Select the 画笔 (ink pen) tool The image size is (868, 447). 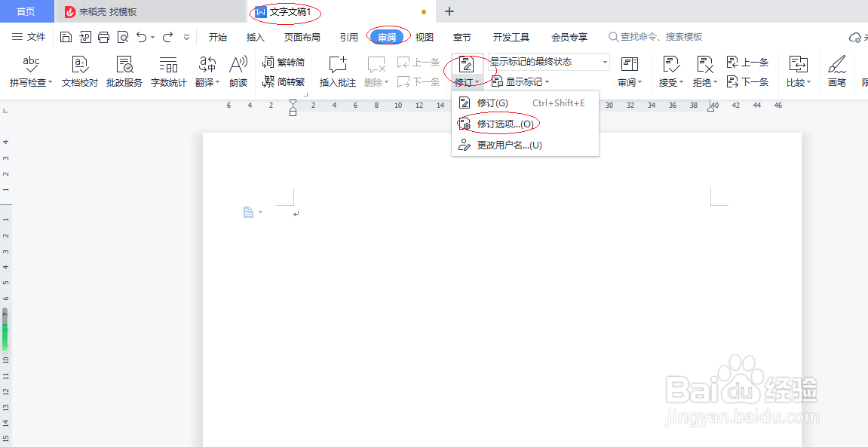pos(837,70)
